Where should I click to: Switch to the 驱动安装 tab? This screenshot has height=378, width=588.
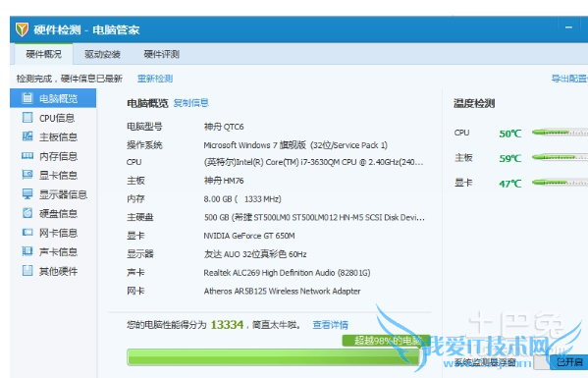point(102,54)
